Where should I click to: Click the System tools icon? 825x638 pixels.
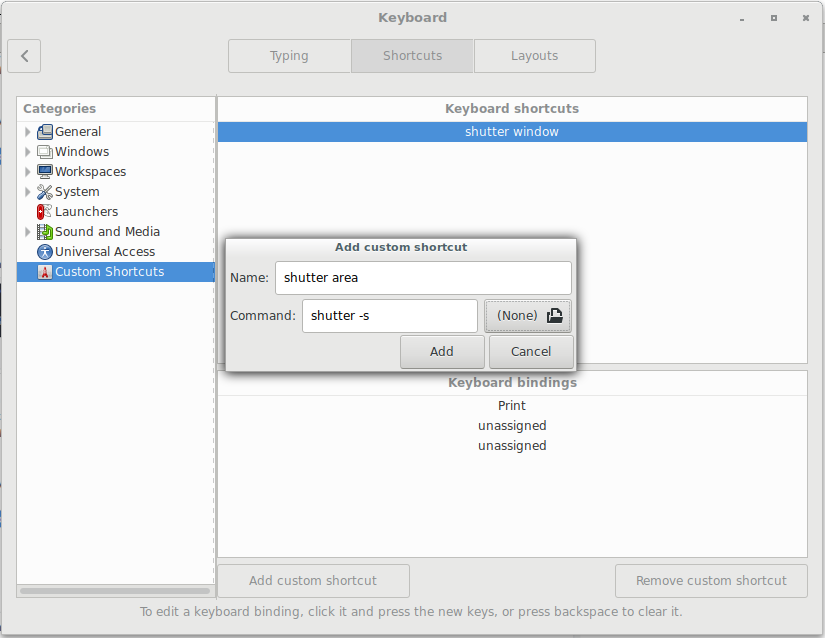coord(45,192)
